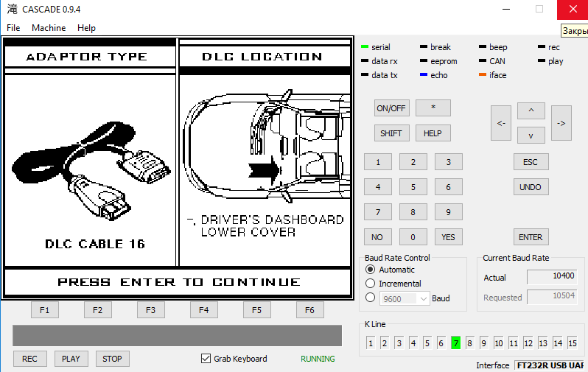Select Incremental baud rate option
This screenshot has height=372, width=588.
tap(371, 284)
